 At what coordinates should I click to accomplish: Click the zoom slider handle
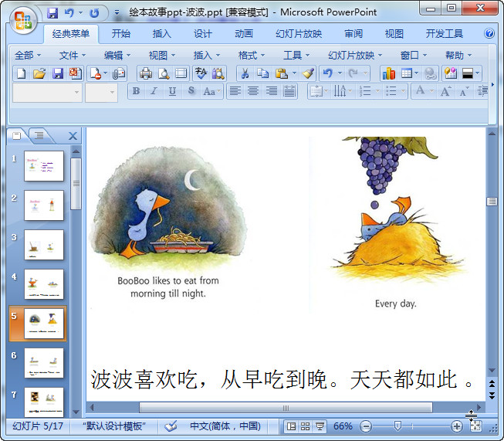(397, 426)
